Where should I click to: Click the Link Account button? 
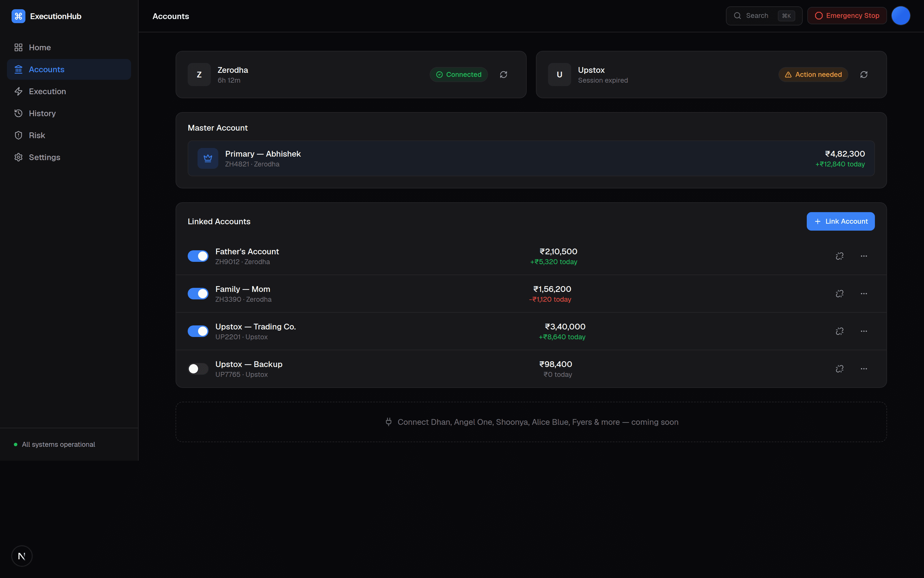[x=840, y=221]
